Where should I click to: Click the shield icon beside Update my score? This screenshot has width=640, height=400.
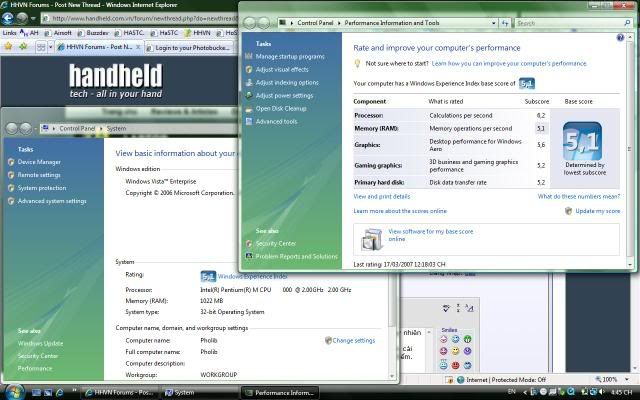(568, 211)
